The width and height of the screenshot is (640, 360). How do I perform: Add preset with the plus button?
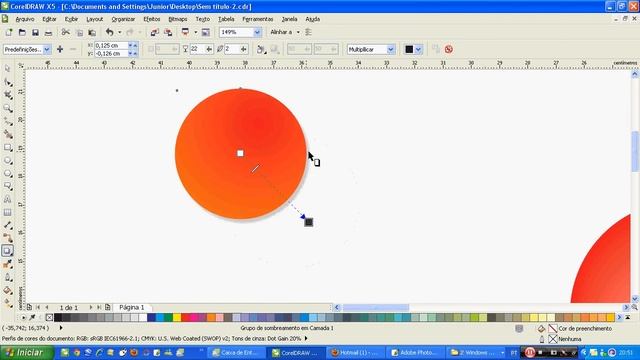point(60,49)
